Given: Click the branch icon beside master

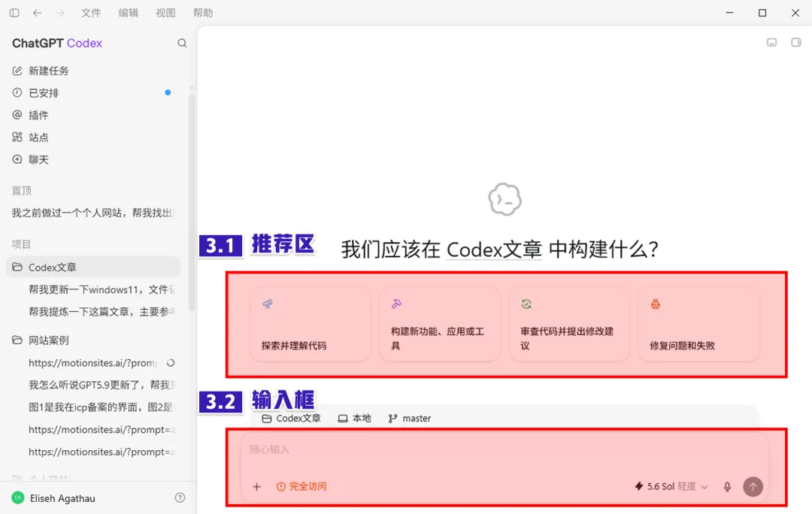Looking at the screenshot, I should tap(393, 419).
